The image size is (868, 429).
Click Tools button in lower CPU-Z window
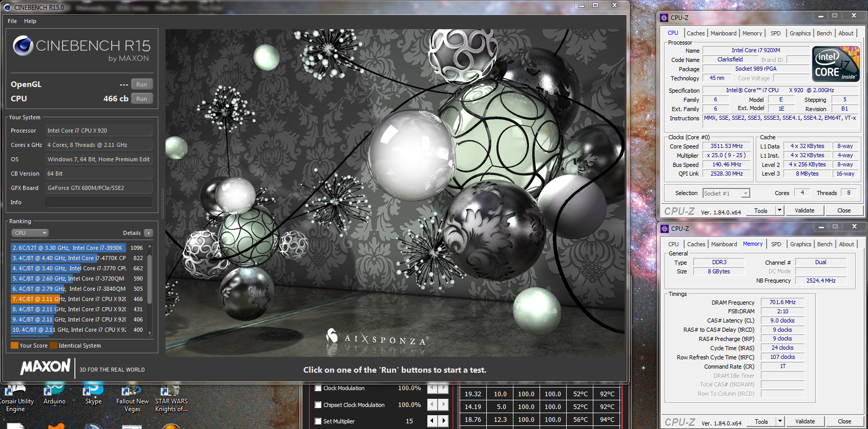point(761,421)
